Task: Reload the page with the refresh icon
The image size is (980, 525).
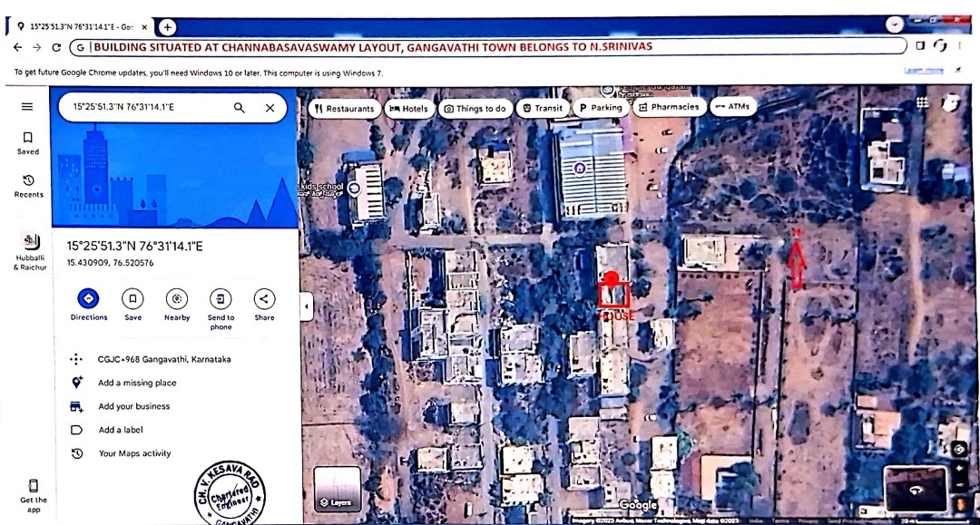Action: (56, 47)
